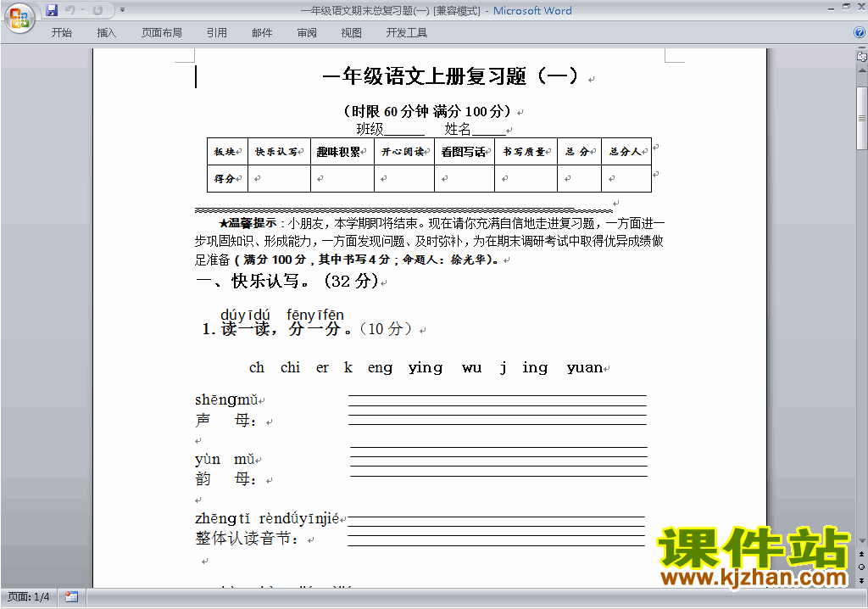868x609 pixels.
Task: Switch to the 页面布局 tab
Action: point(161,33)
